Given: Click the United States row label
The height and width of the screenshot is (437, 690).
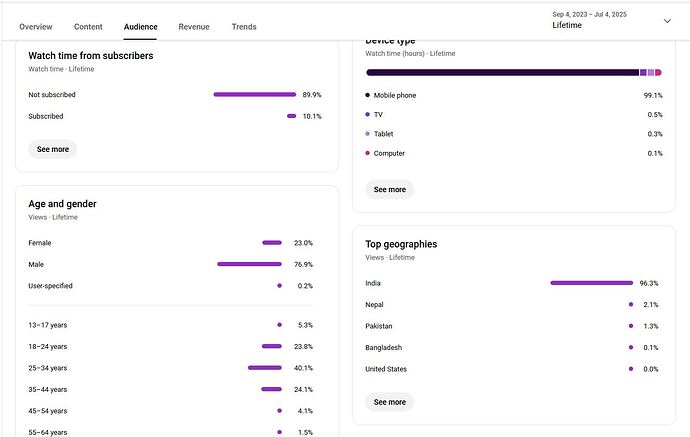Looking at the screenshot, I should coord(386,369).
